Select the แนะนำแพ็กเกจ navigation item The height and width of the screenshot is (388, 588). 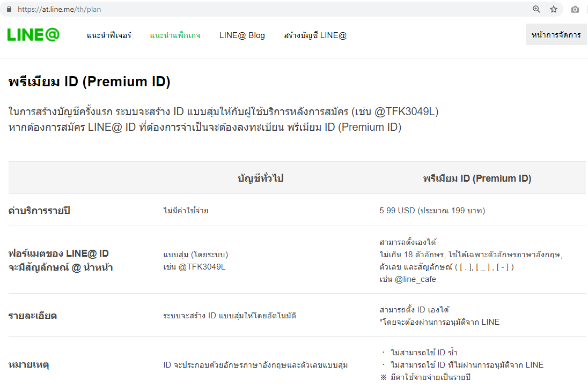pyautogui.click(x=175, y=35)
